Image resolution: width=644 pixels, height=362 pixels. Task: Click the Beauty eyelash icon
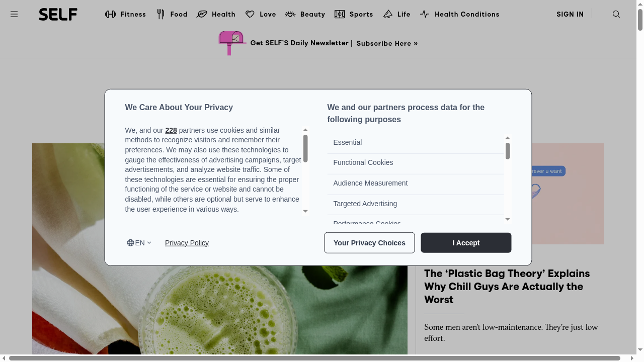coord(290,14)
